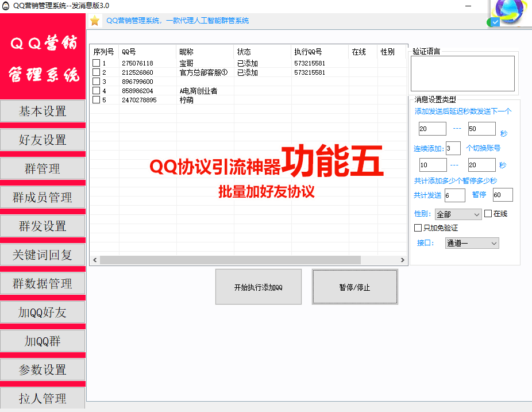Go to 好友设置 in the sidebar

click(x=43, y=140)
